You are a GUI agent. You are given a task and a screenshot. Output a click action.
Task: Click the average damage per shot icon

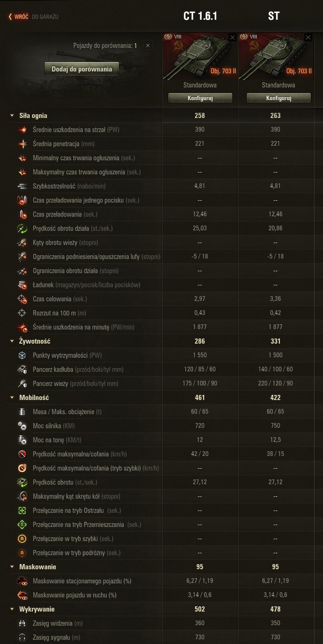coord(22,130)
